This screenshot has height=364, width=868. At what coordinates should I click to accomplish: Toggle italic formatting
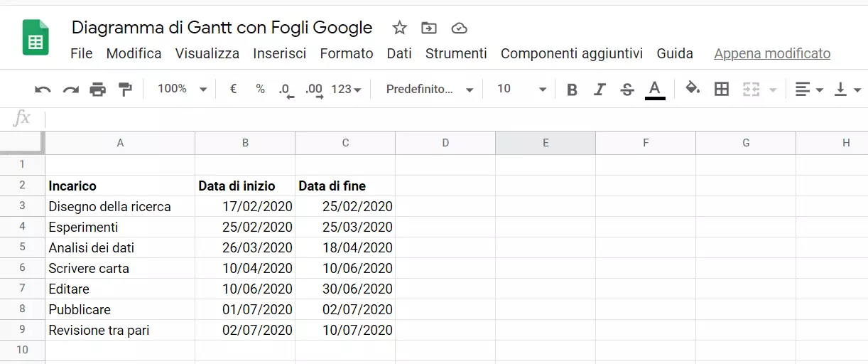pos(600,90)
